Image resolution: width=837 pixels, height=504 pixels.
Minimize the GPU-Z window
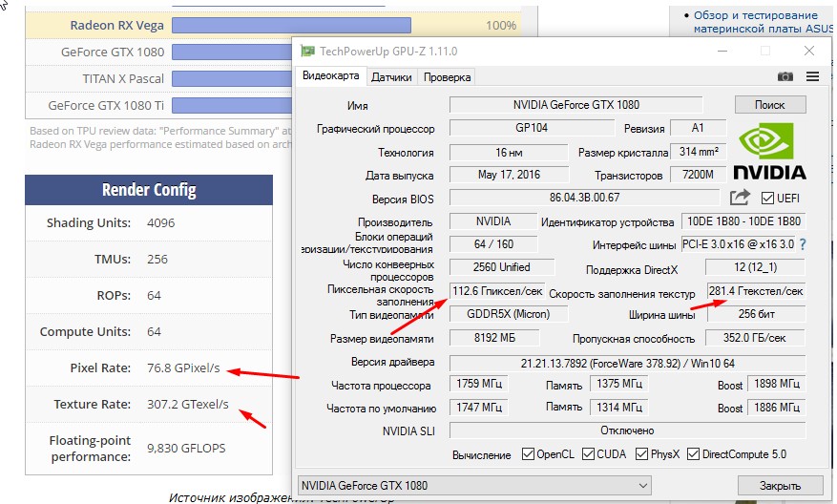tap(721, 51)
